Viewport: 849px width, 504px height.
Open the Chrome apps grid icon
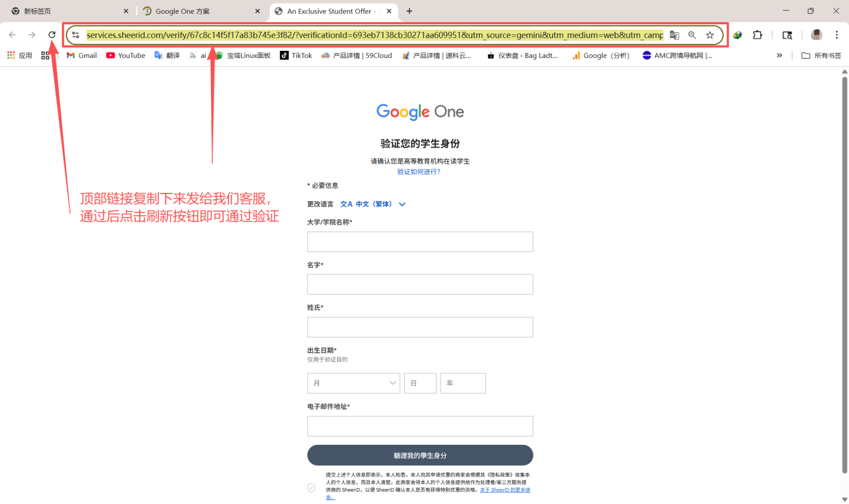(10, 55)
